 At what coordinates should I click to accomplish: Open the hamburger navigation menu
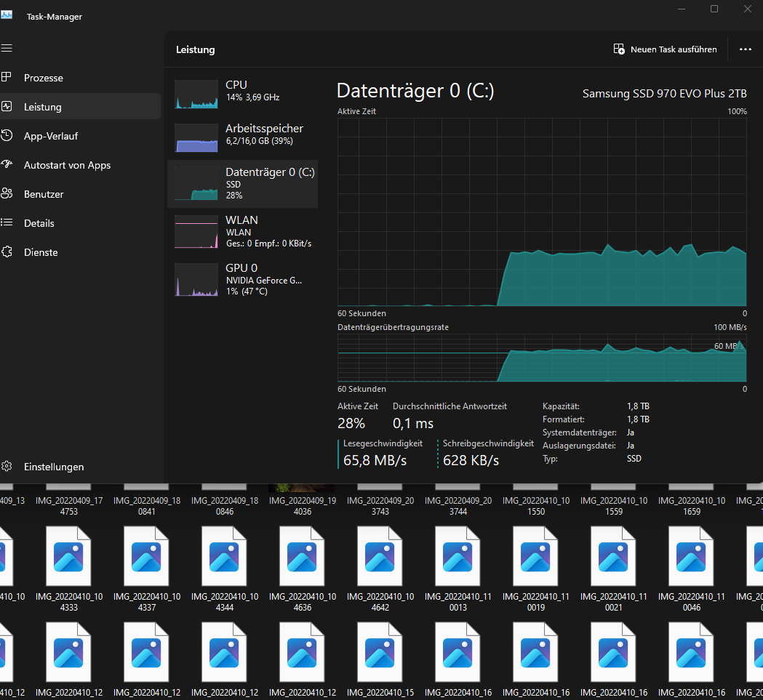[x=7, y=48]
